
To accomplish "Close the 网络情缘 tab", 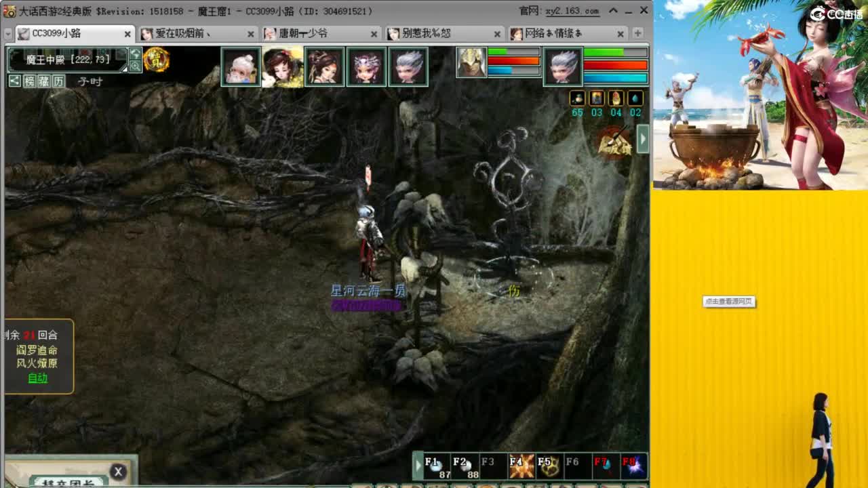I will click(620, 33).
